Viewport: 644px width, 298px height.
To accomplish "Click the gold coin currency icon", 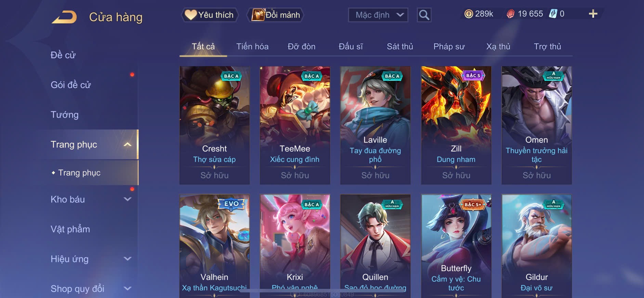I will (x=469, y=14).
